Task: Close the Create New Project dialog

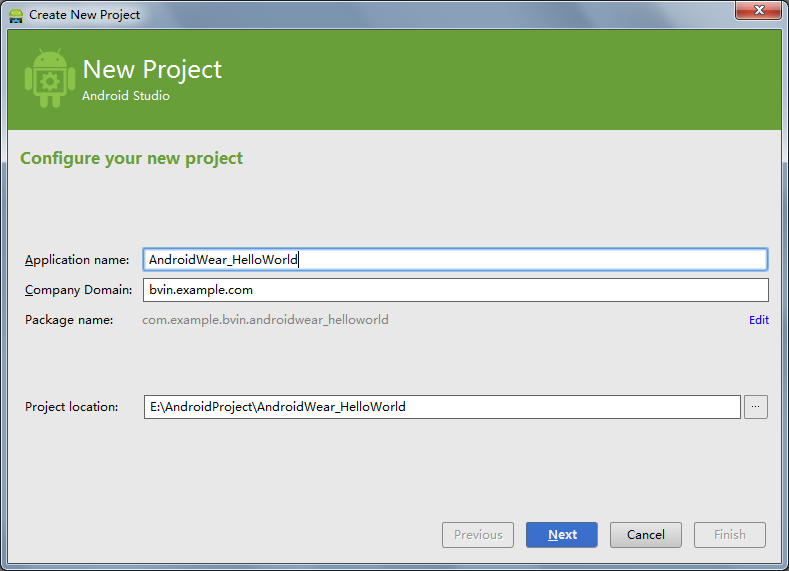Action: (758, 10)
